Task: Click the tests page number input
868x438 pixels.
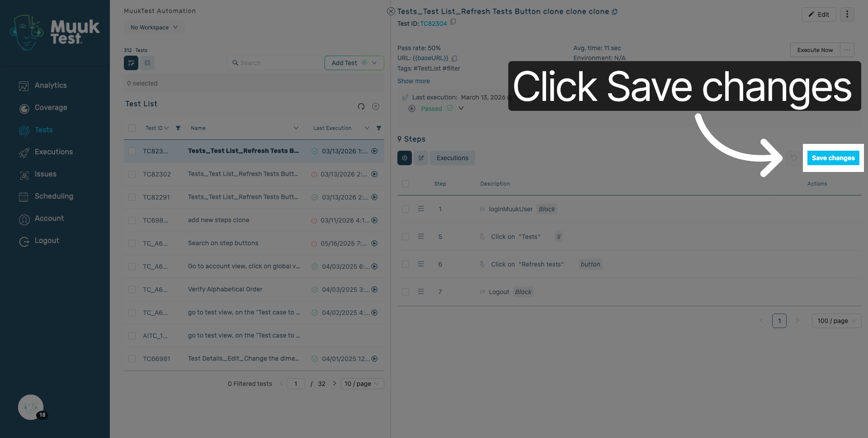Action: click(296, 384)
